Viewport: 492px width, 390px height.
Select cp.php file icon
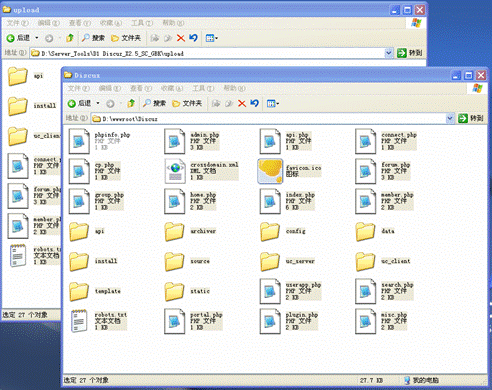(79, 171)
